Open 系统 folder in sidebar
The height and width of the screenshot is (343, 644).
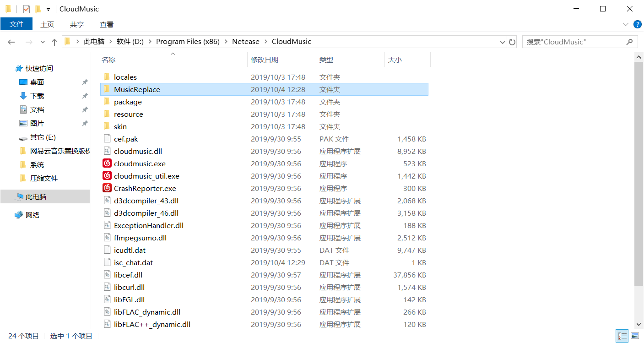click(37, 164)
